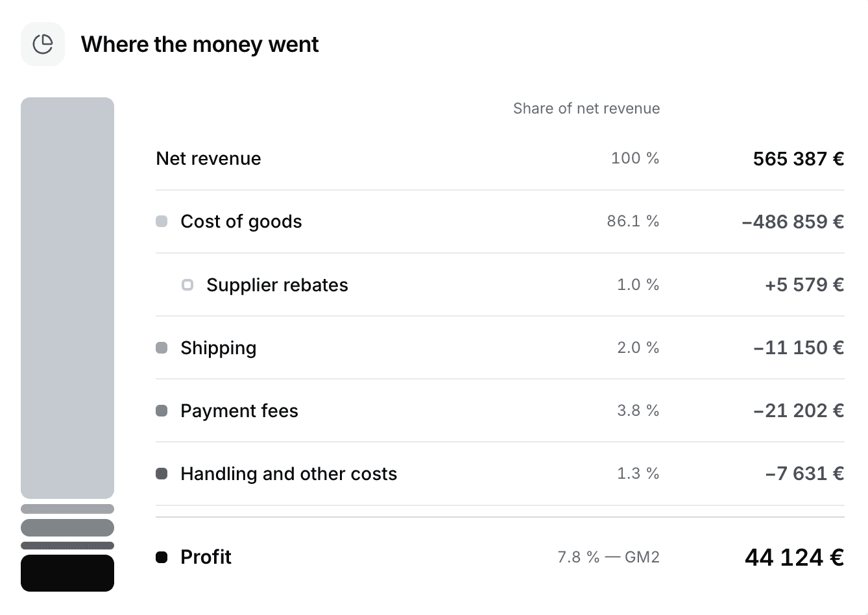Select the large Cost of goods bar segment
This screenshot has width=868, height=615.
(67, 298)
